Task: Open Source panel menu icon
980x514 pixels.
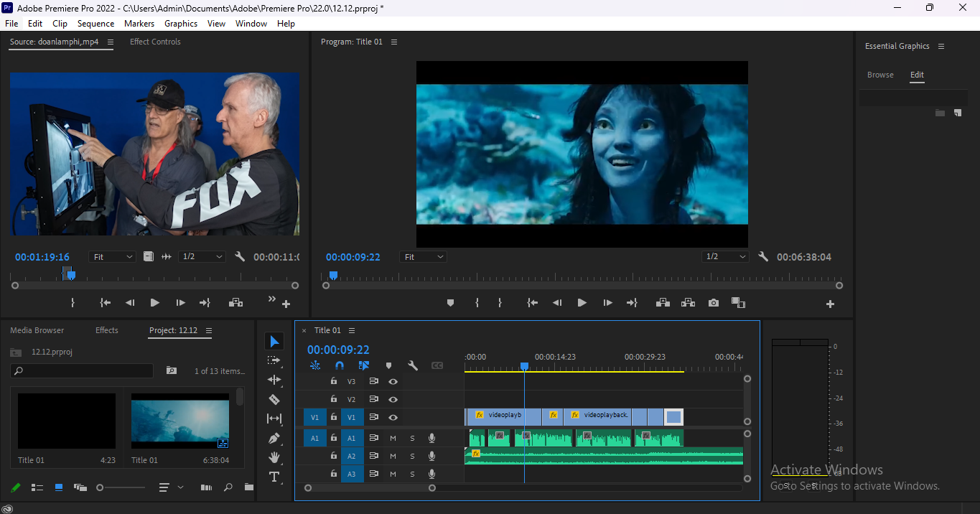Action: click(x=111, y=42)
